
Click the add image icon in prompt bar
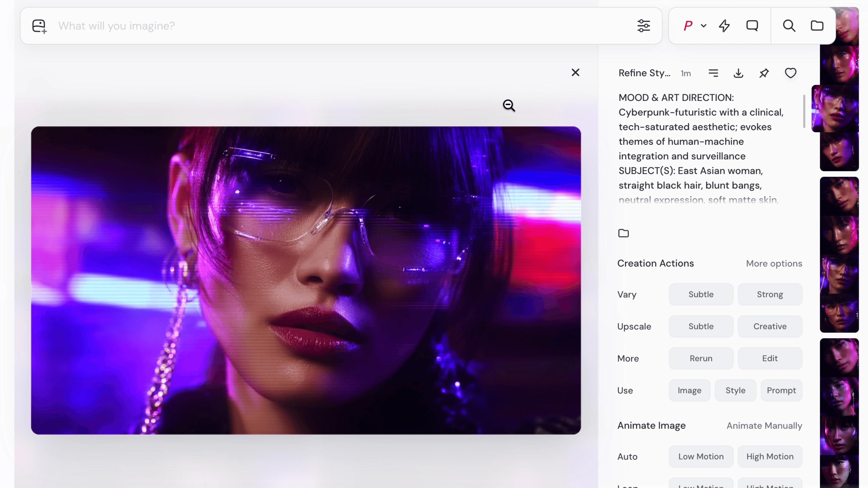point(39,26)
